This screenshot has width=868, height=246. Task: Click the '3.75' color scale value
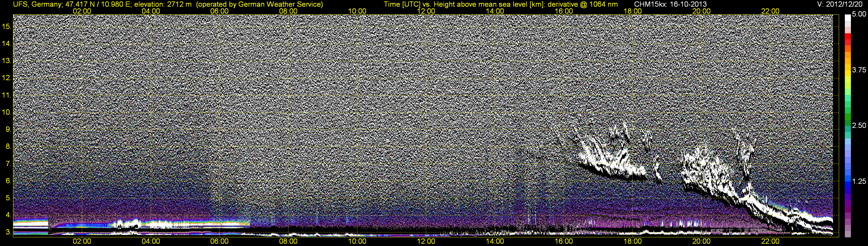(859, 70)
